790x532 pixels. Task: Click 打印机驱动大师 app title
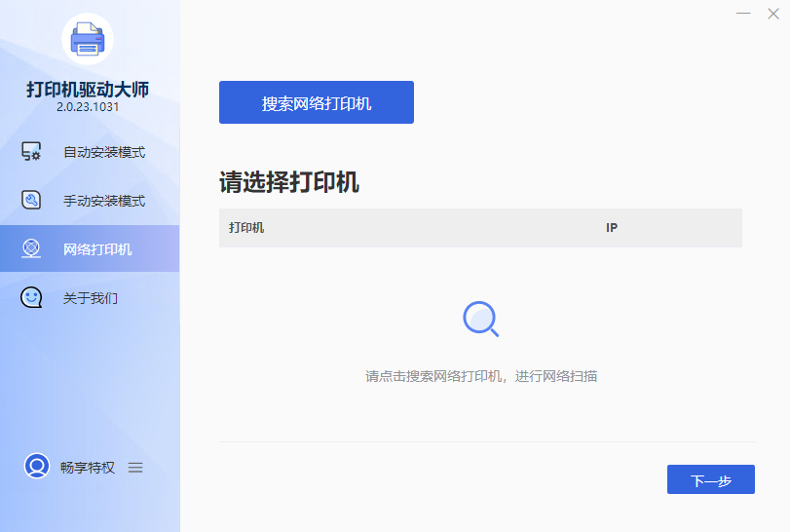pyautogui.click(x=88, y=90)
